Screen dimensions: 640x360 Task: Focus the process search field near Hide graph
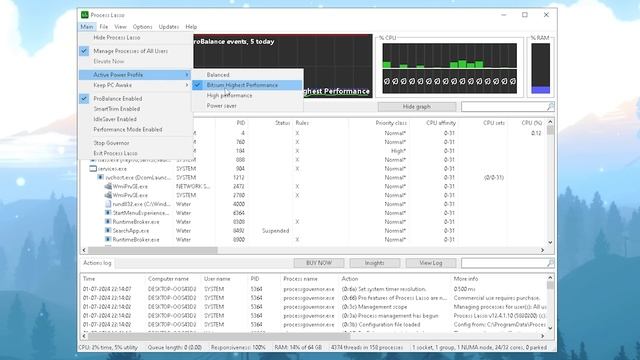504,107
